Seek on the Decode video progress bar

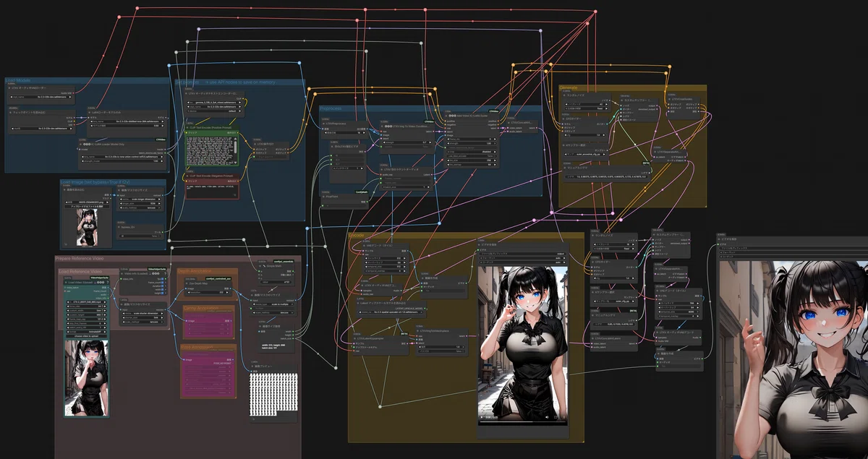coord(524,421)
